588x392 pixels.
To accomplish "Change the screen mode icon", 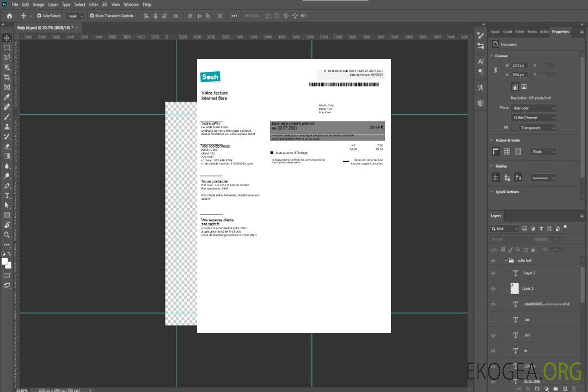I will 7,285.
